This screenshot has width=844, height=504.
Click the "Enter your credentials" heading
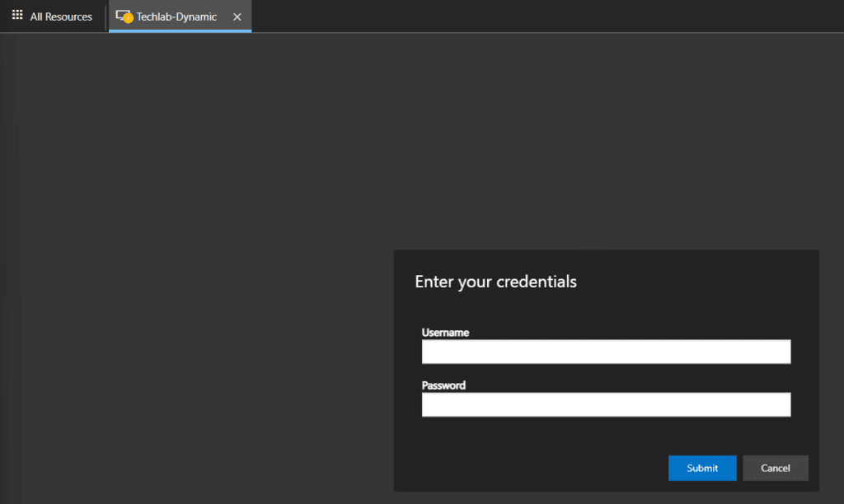point(495,282)
